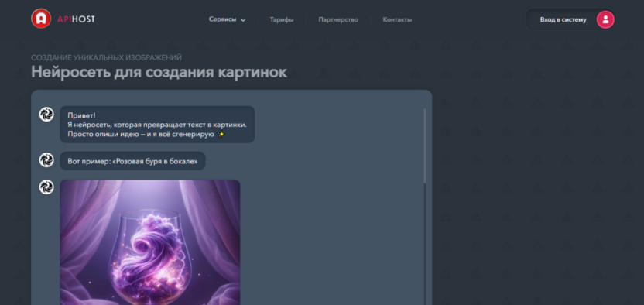Open the Партнерство menu item
Image resolution: width=644 pixels, height=305 pixels.
coord(338,19)
